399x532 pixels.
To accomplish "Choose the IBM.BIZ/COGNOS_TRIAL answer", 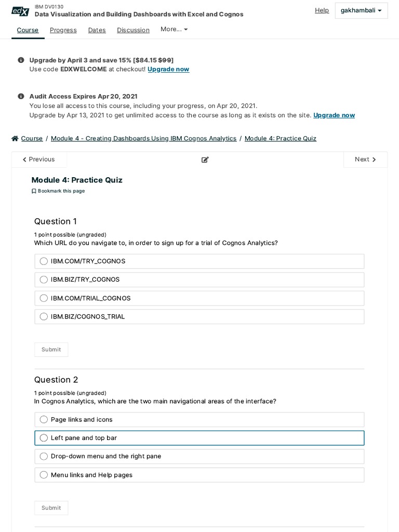I will (44, 316).
